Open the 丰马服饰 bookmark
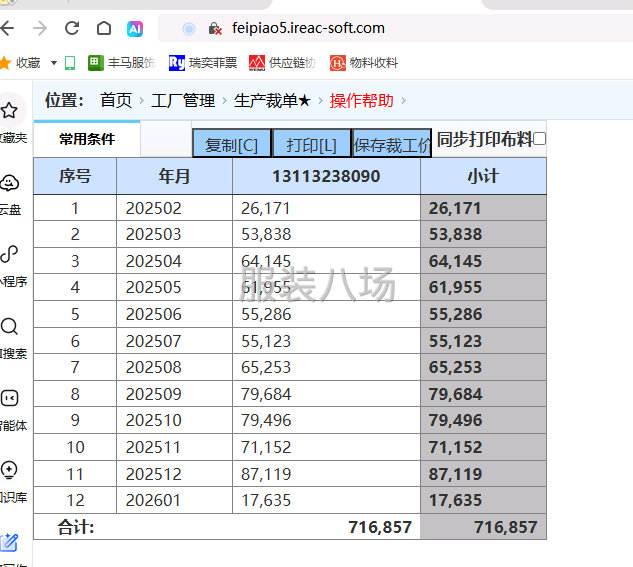This screenshot has width=633, height=567. [x=122, y=63]
